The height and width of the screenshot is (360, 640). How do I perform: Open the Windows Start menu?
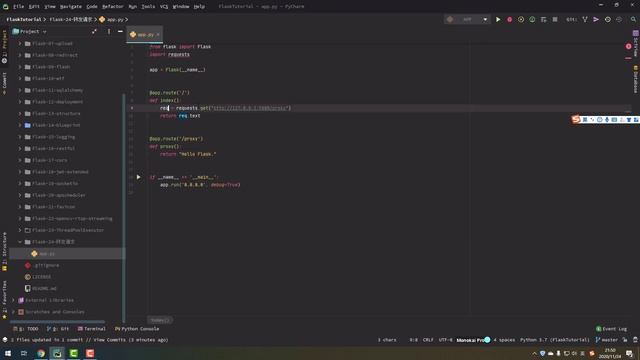pyautogui.click(x=8, y=353)
